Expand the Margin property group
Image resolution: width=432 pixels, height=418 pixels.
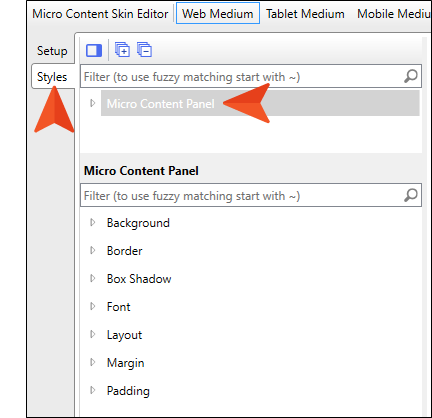point(93,362)
